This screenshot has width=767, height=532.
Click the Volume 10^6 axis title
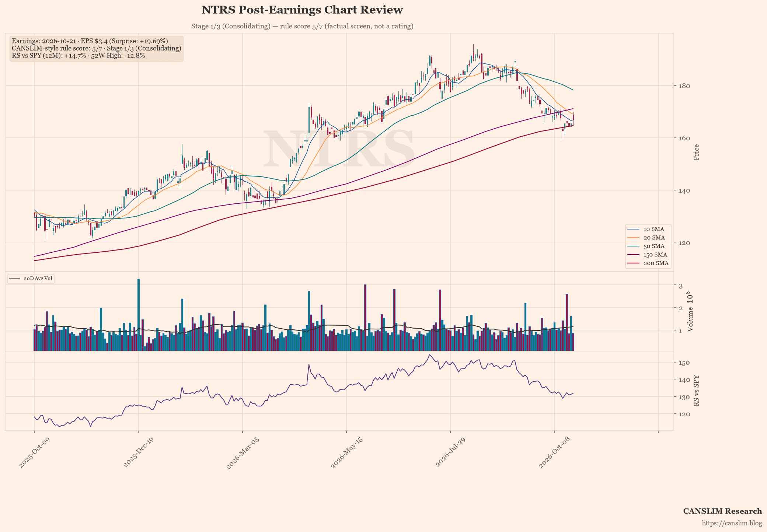click(x=690, y=311)
